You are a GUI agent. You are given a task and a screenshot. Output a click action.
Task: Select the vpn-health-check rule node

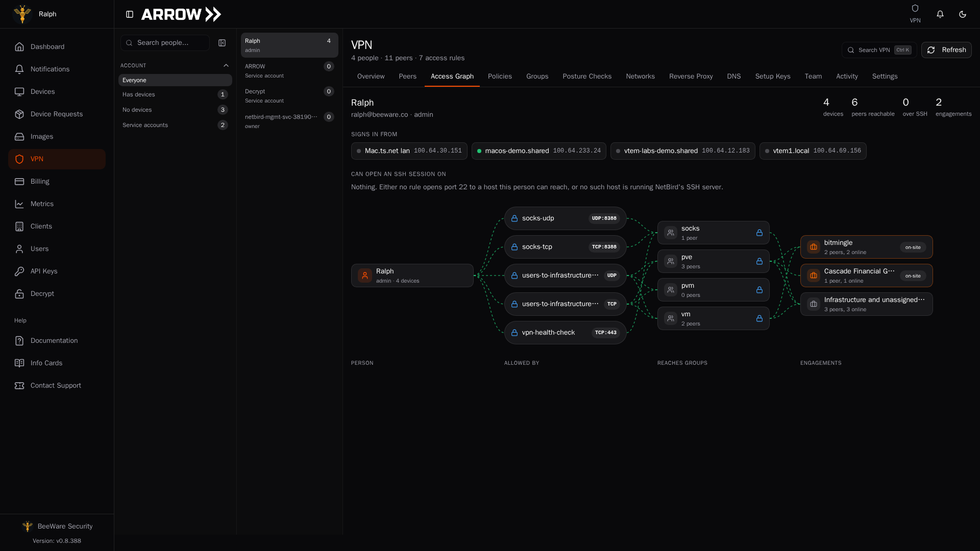(x=565, y=333)
